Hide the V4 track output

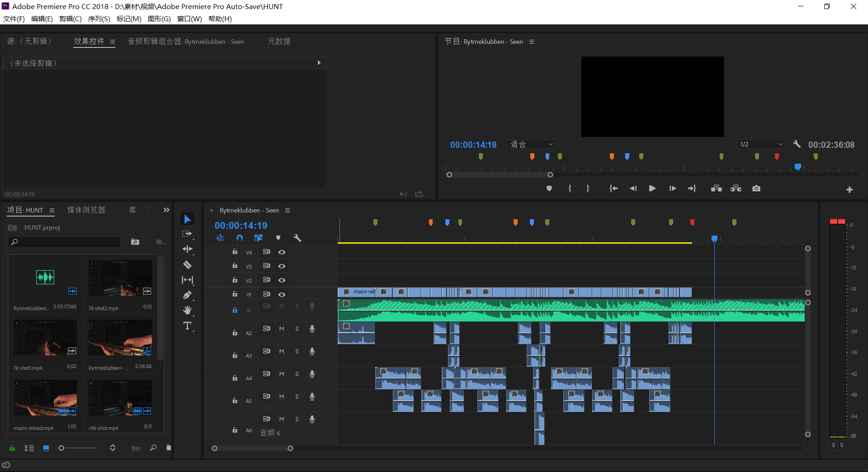coord(282,252)
